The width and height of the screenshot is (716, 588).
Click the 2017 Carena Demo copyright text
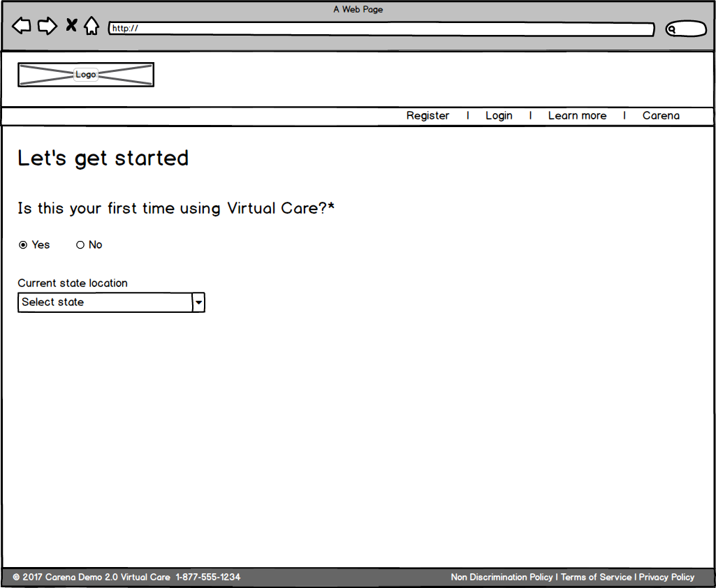pyautogui.click(x=92, y=577)
